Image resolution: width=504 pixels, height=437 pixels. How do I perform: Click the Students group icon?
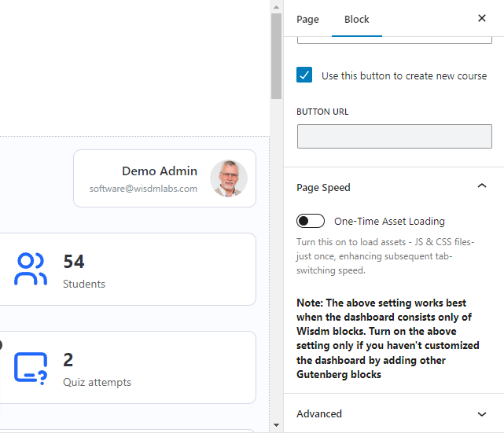[x=31, y=269]
